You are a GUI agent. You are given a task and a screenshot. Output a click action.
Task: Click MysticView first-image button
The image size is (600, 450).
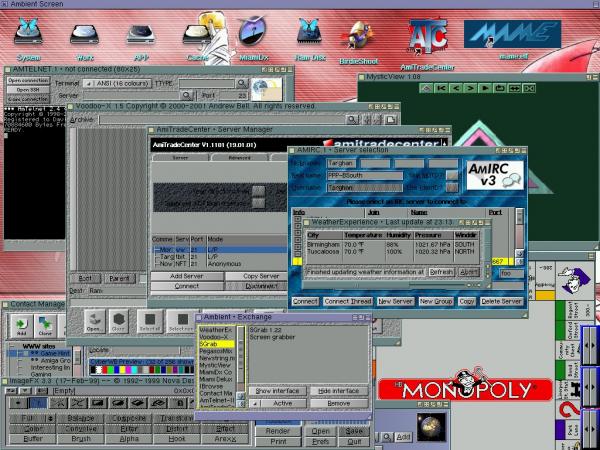tap(441, 88)
